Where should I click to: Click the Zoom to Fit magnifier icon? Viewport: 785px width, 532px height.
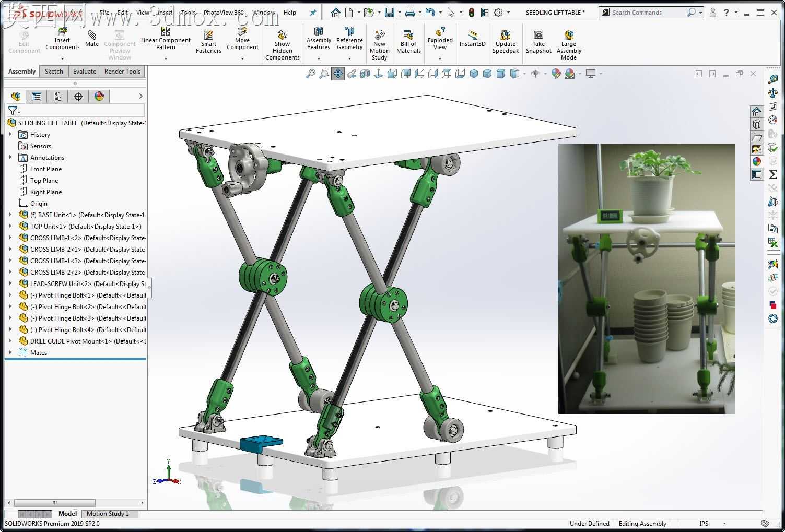[311, 74]
